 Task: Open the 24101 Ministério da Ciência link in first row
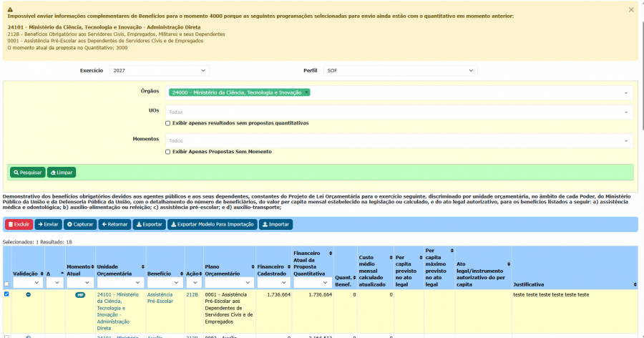click(x=118, y=312)
